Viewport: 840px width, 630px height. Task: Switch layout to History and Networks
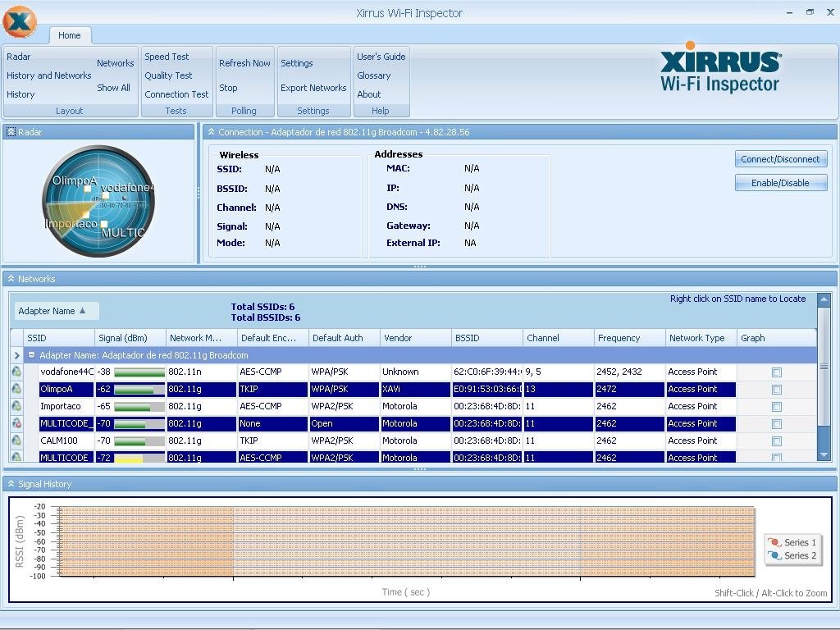click(48, 75)
